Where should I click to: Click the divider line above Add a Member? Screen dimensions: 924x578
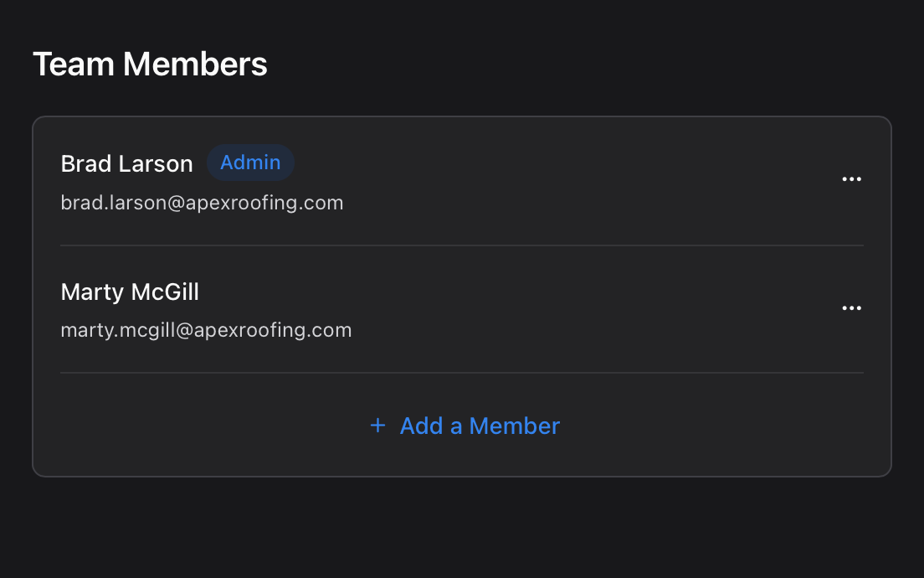tap(462, 373)
